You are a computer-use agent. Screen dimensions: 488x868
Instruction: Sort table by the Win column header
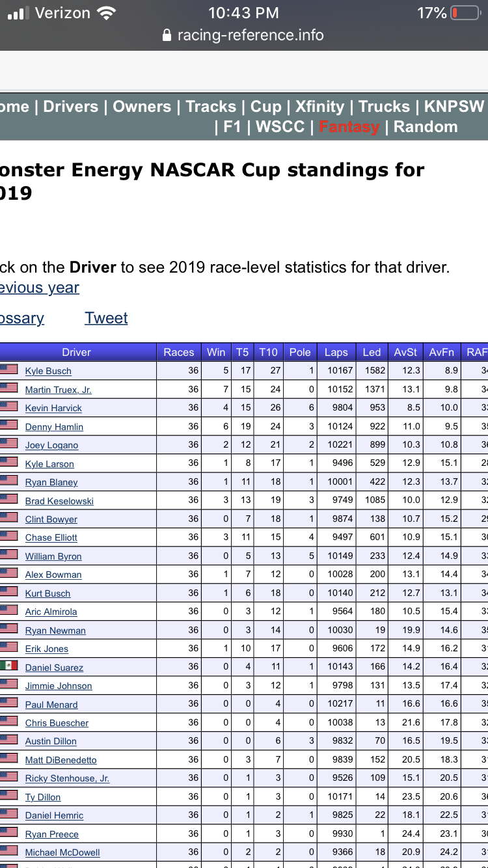(x=216, y=352)
